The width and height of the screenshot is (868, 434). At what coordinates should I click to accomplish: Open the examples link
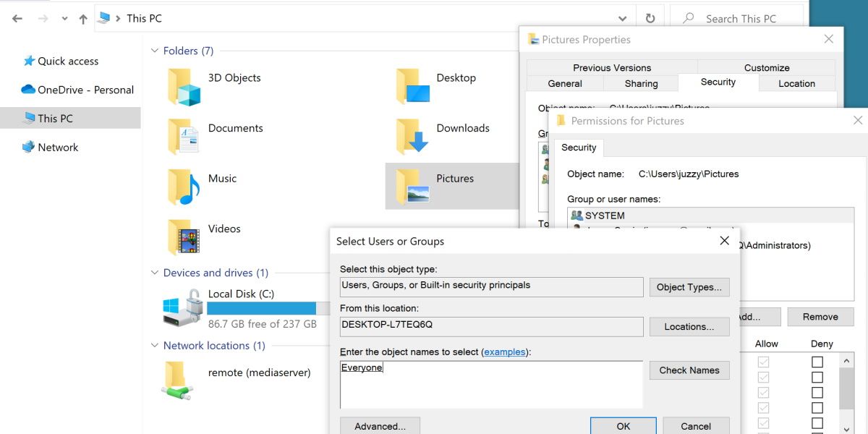coord(504,352)
